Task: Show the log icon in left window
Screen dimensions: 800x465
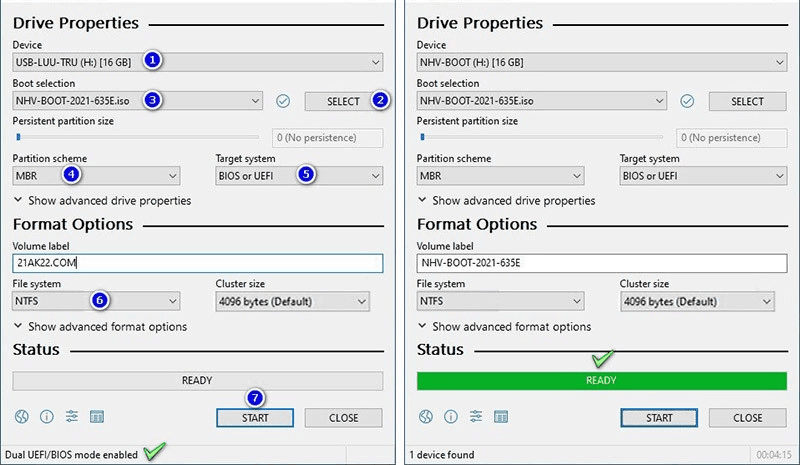Action: pyautogui.click(x=97, y=417)
